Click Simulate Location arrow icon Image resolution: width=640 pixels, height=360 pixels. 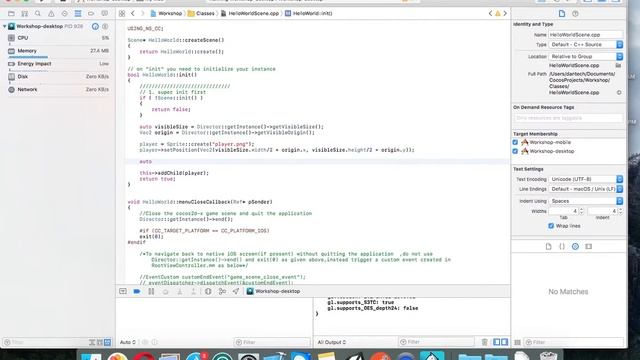[x=236, y=291]
